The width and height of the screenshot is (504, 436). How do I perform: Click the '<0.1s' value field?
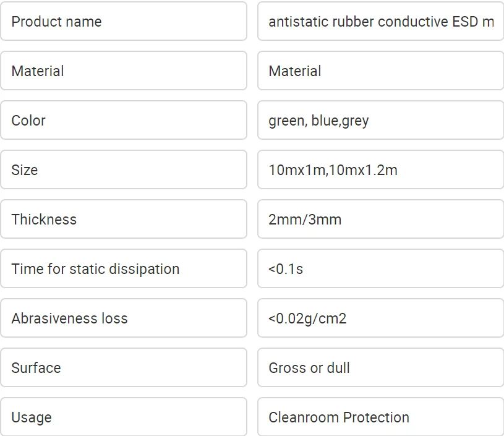[x=380, y=269]
